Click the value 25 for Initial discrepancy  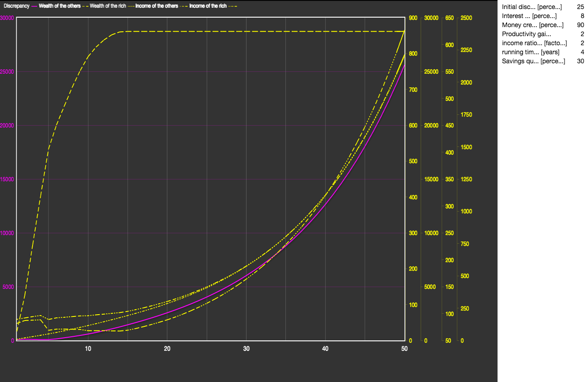(580, 7)
